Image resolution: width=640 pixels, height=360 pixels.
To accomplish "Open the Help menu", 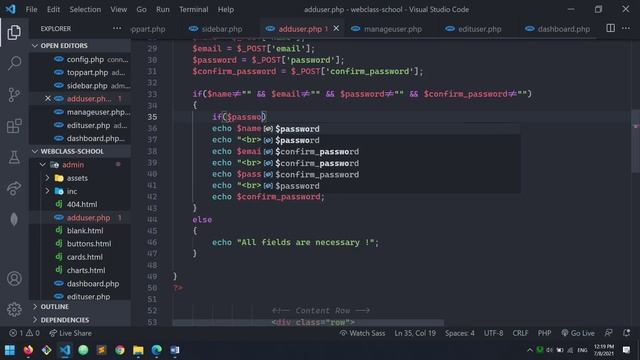I will pyautogui.click(x=225, y=9).
